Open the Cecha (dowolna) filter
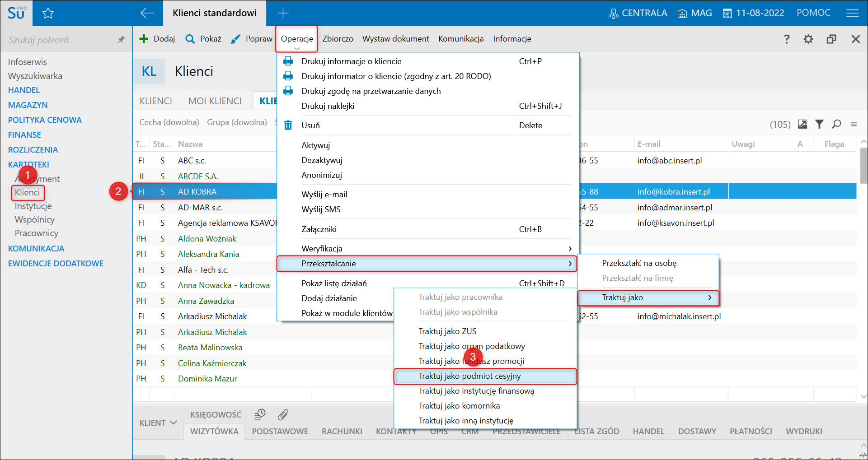This screenshot has width=868, height=460. [x=169, y=122]
